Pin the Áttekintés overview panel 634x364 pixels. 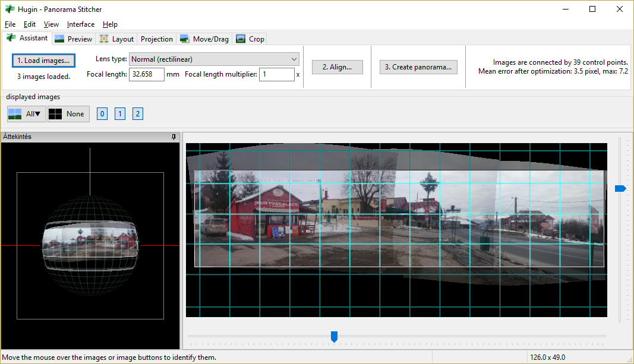pos(174,137)
